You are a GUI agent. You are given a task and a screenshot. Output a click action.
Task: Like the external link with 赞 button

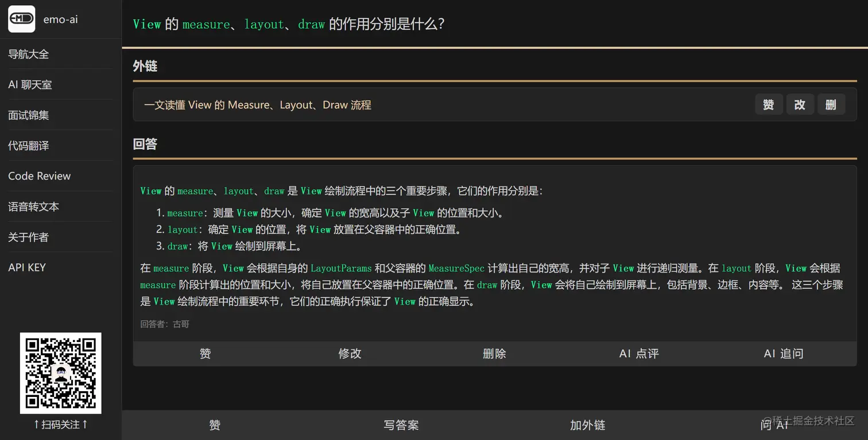click(769, 104)
